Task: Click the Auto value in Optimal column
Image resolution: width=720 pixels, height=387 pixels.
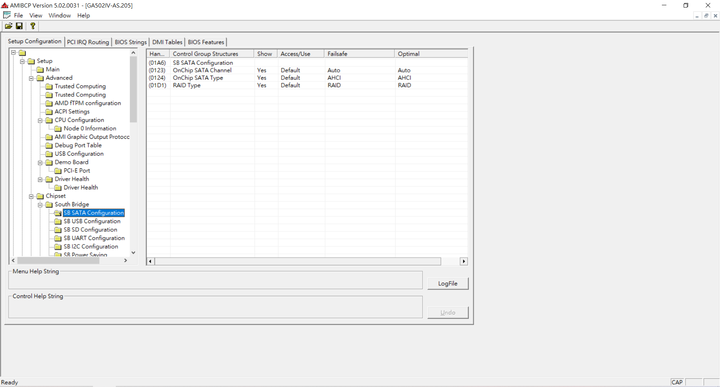Action: 404,70
